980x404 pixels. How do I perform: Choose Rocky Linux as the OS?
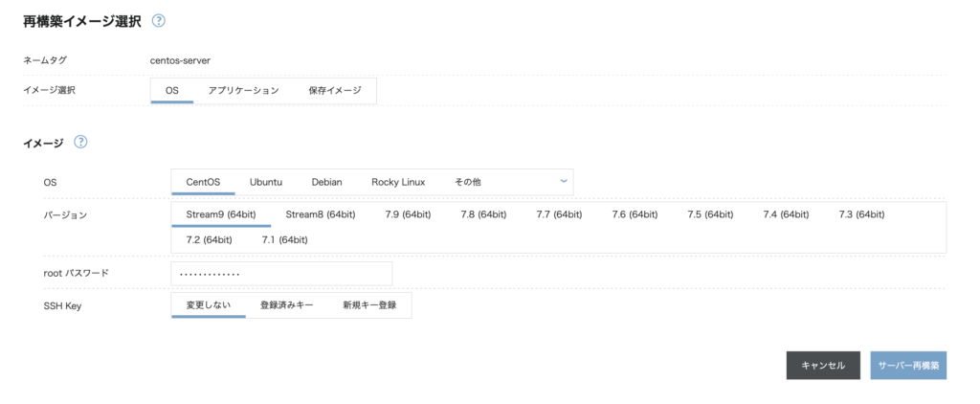point(398,182)
